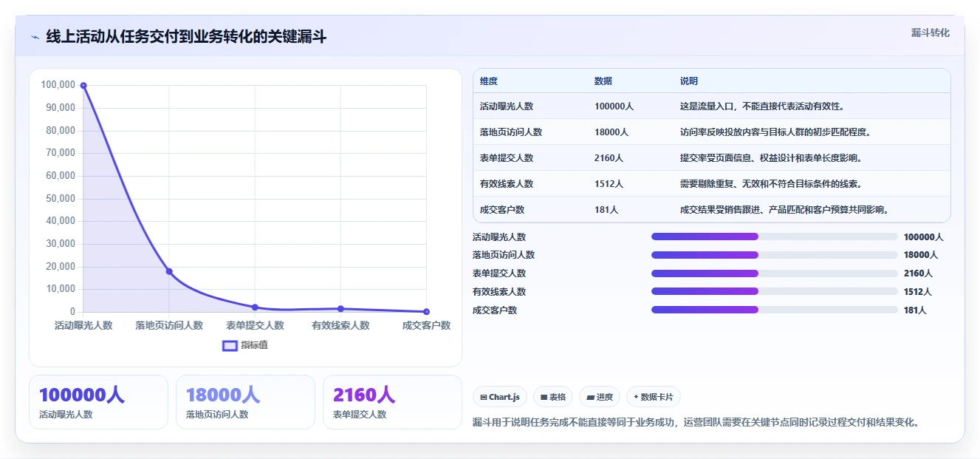Click the 100,000 y-axis label

(x=58, y=85)
